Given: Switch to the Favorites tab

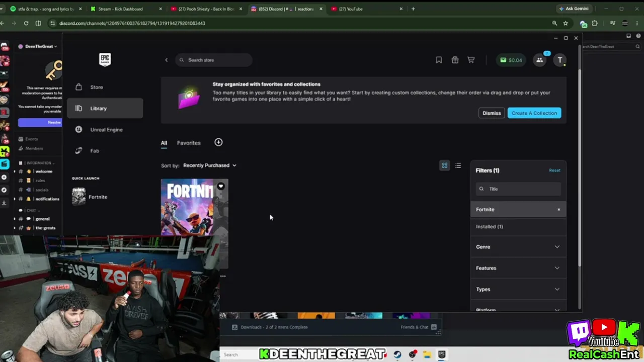Looking at the screenshot, I should pos(189,143).
